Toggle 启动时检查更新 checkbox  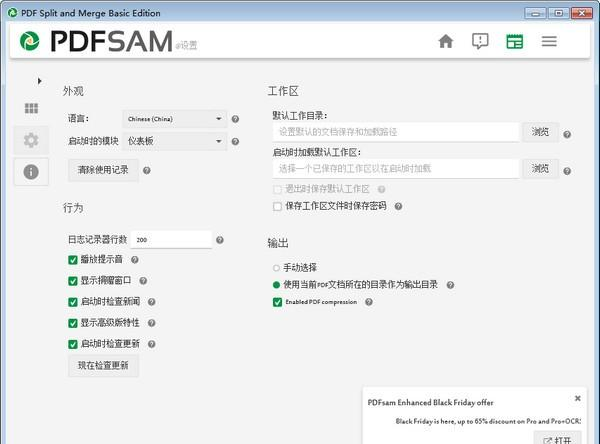tap(73, 344)
